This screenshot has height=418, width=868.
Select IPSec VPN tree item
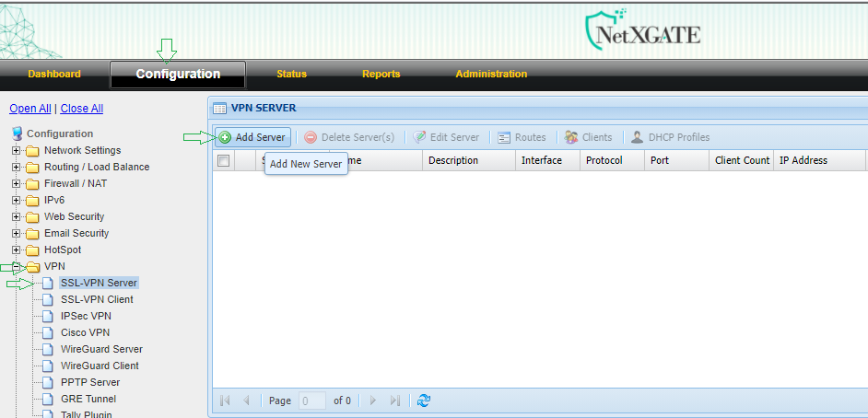pyautogui.click(x=86, y=317)
